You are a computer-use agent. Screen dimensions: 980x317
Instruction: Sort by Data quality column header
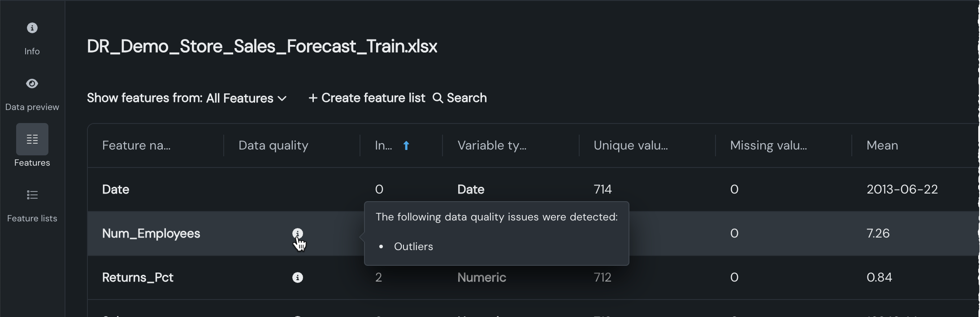coord(273,145)
